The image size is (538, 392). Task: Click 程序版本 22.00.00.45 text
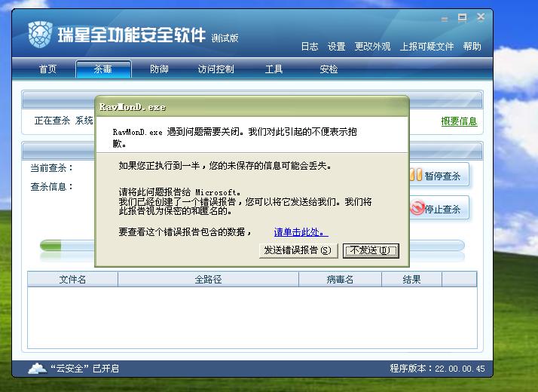437,369
